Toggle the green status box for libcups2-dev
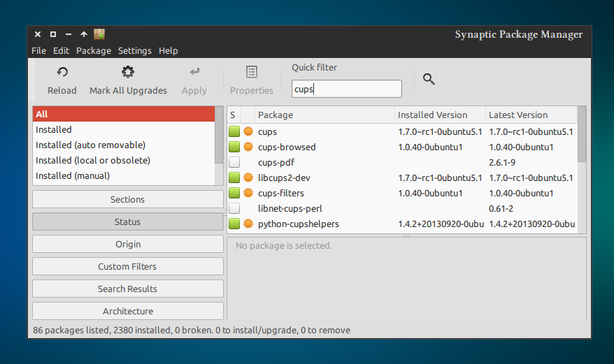 click(x=234, y=177)
